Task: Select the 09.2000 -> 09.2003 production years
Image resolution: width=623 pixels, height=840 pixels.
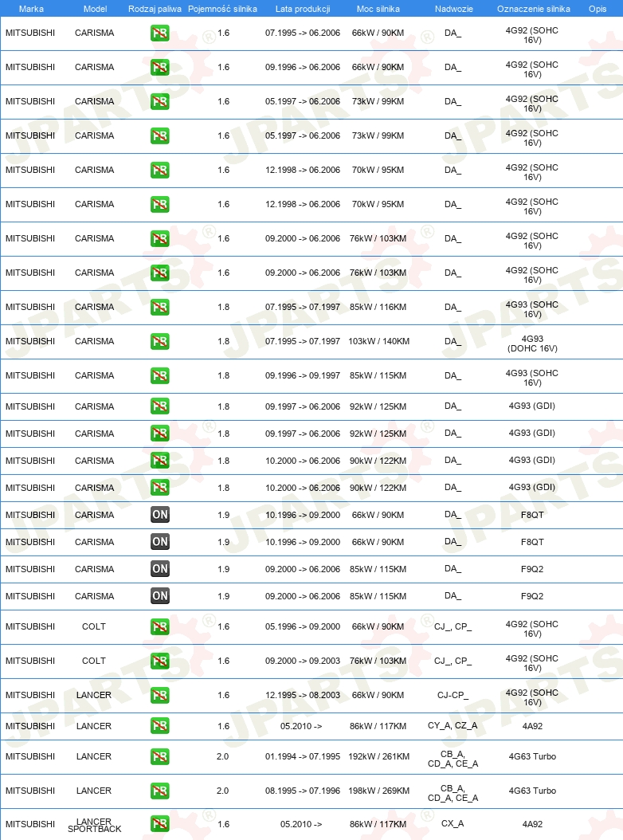Action: [x=303, y=661]
